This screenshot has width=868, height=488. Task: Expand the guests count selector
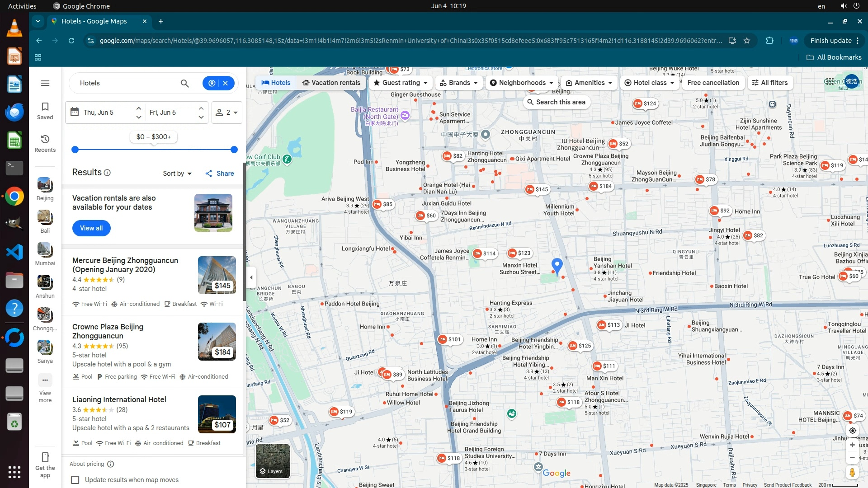pyautogui.click(x=227, y=113)
